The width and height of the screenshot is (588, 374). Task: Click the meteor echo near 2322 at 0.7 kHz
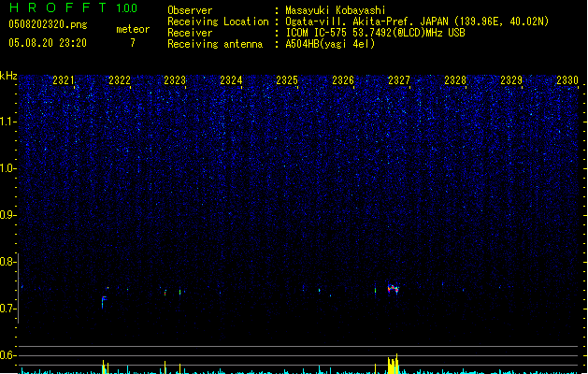click(104, 302)
